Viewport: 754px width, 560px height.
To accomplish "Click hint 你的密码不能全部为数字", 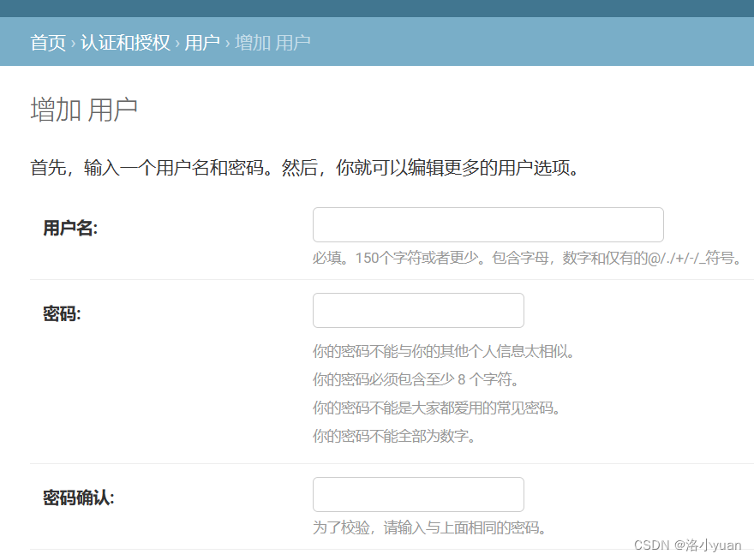I will click(x=394, y=436).
